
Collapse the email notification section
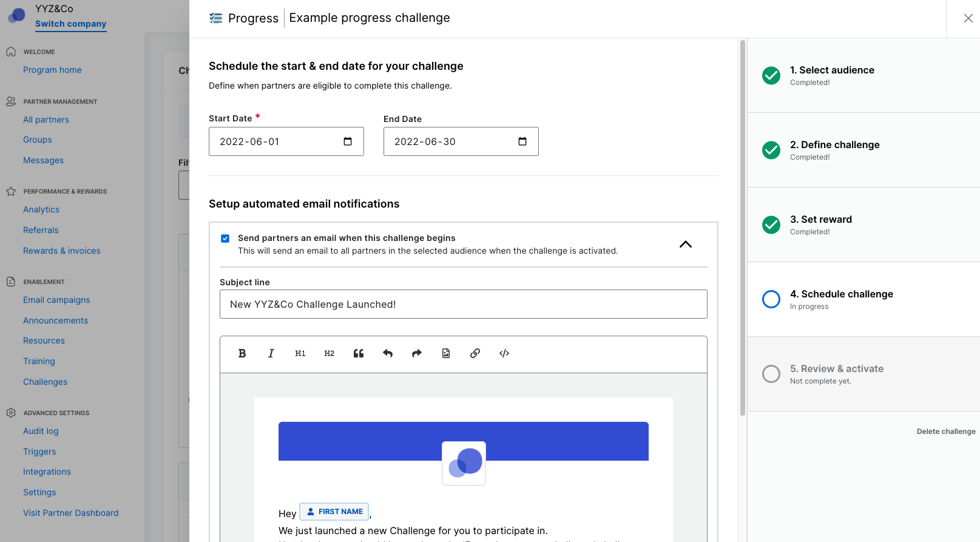686,244
